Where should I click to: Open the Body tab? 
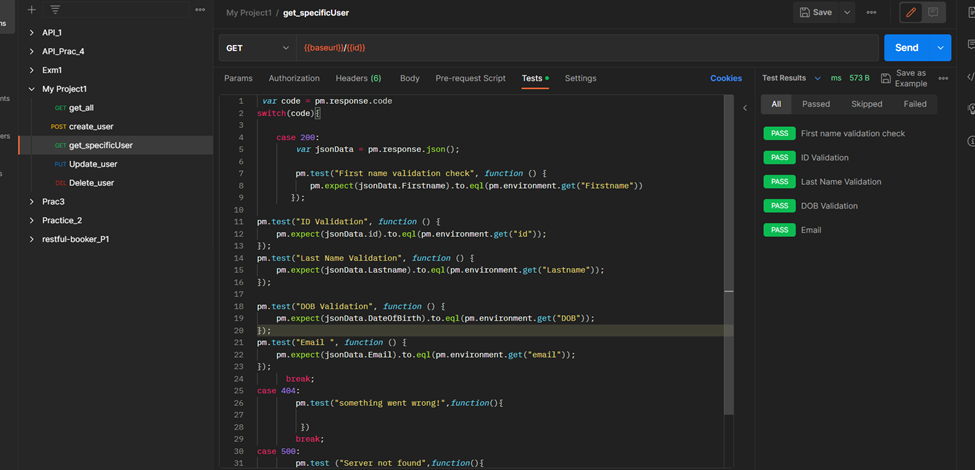pyautogui.click(x=410, y=78)
